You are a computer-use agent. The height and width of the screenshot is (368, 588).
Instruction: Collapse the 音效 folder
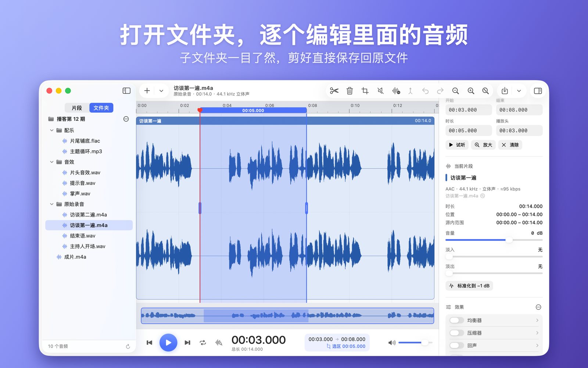point(52,162)
